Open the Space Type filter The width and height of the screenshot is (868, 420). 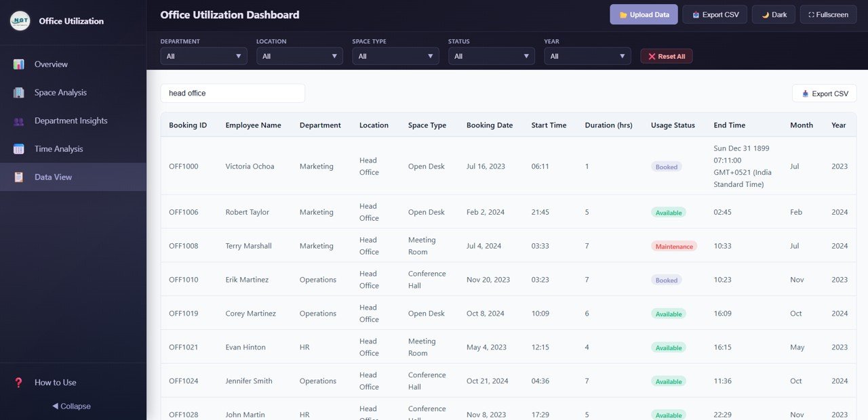pyautogui.click(x=395, y=56)
